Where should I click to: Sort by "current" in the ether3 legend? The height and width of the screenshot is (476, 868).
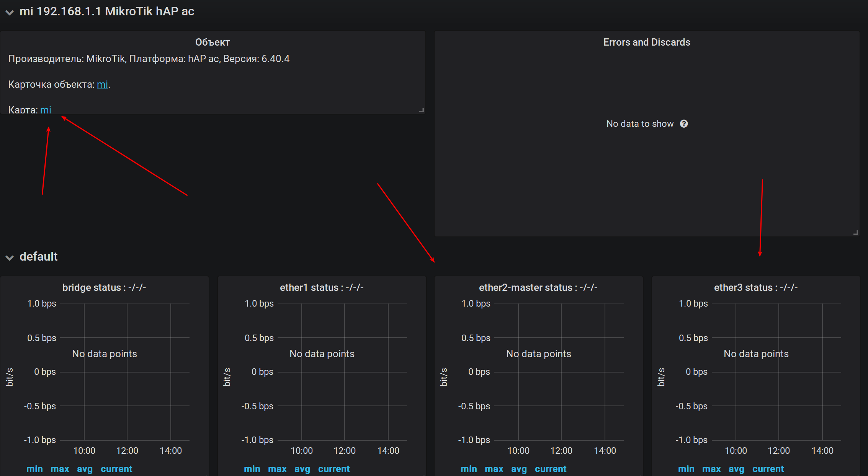click(768, 468)
